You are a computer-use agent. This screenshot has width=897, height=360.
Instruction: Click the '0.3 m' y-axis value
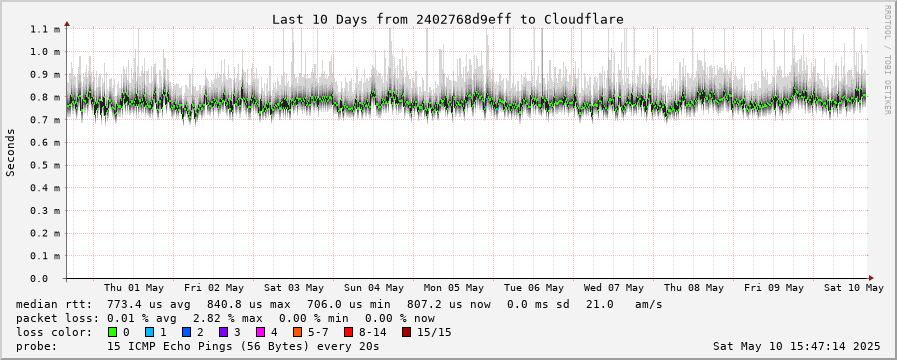click(45, 211)
